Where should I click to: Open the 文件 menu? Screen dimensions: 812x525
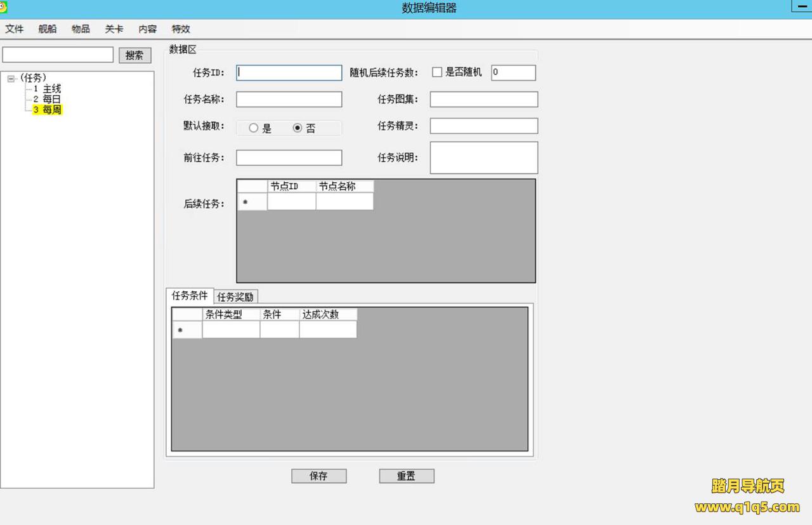[x=14, y=29]
